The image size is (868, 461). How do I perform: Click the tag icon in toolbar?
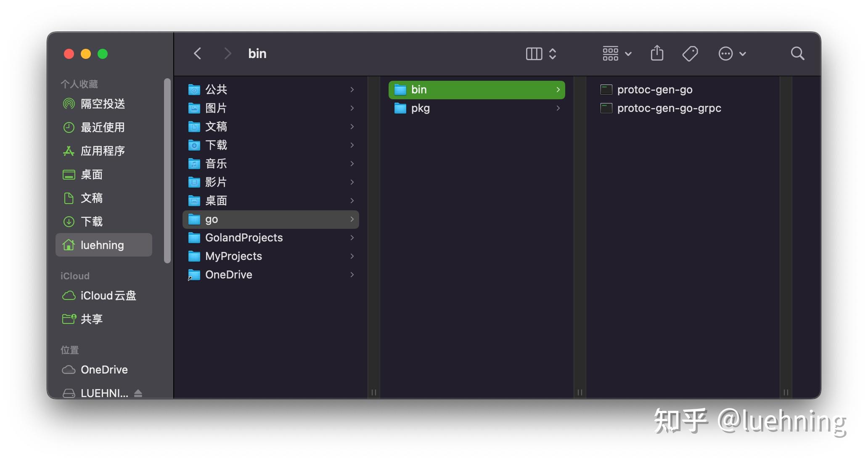pyautogui.click(x=690, y=53)
